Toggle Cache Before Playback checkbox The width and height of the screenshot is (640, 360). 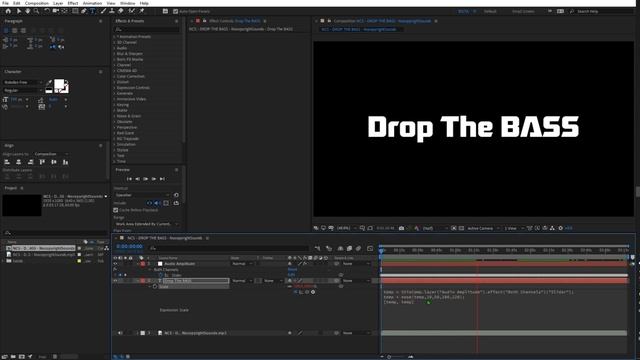116,210
